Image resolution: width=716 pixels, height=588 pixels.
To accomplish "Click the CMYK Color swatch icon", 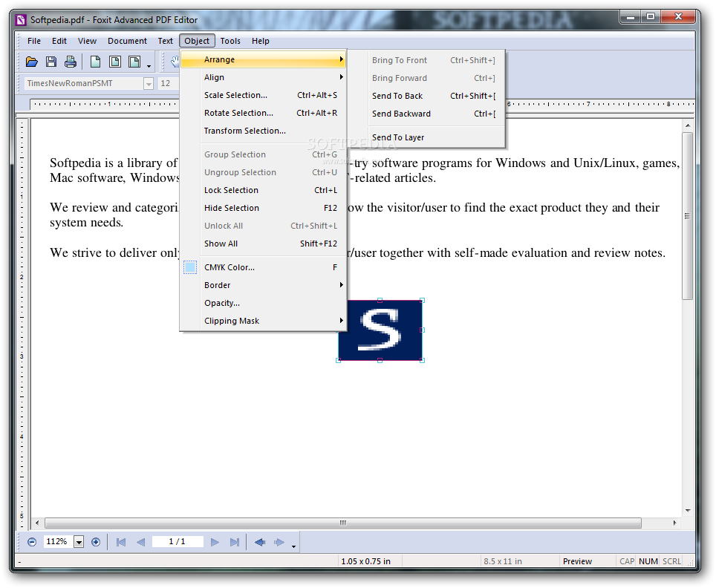I will (190, 267).
